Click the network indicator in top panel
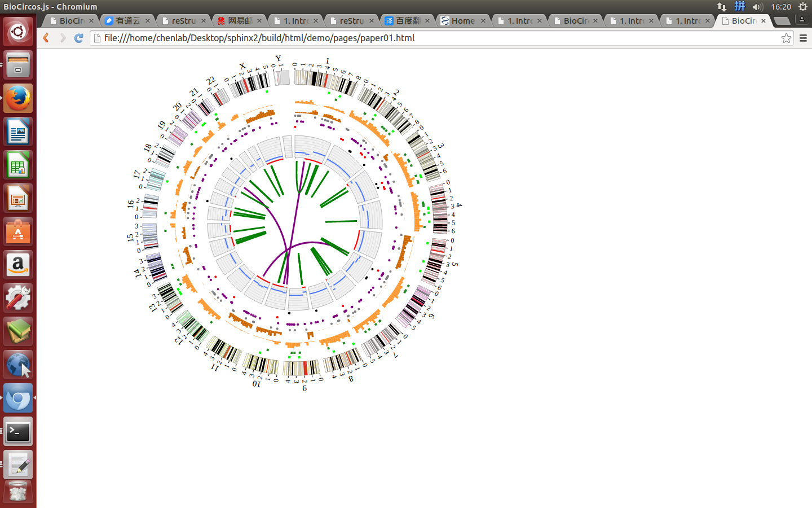 722,7
